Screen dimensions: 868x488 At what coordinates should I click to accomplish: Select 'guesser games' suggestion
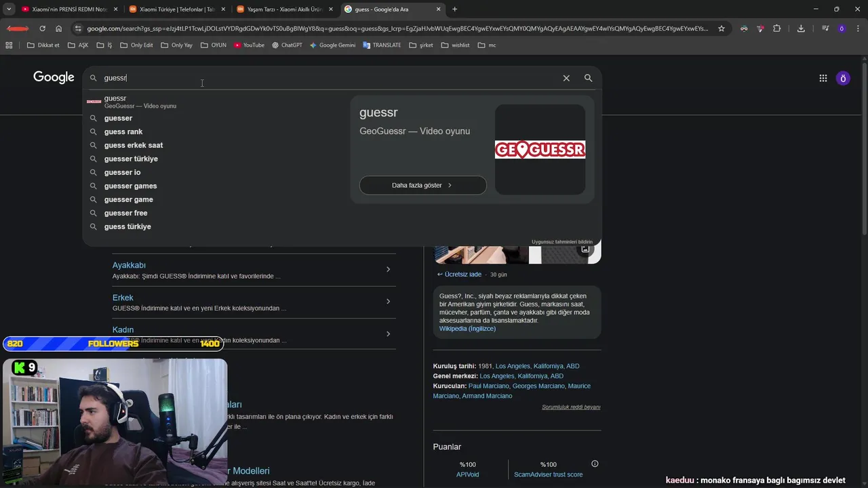click(x=214, y=186)
